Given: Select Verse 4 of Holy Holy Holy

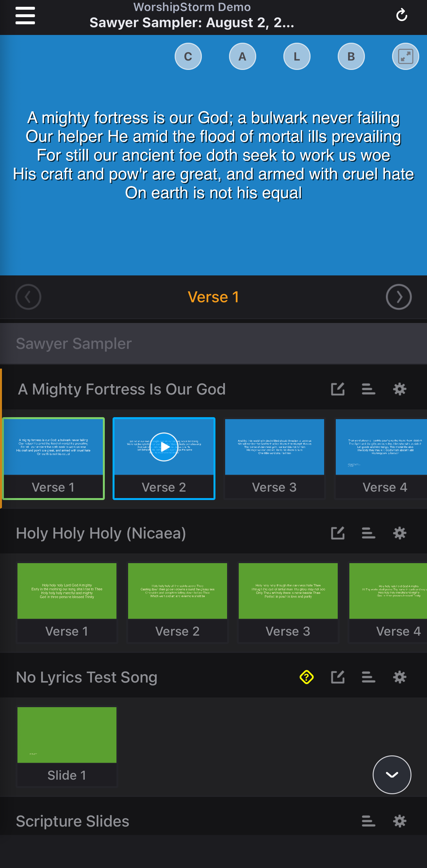Looking at the screenshot, I should point(388,603).
